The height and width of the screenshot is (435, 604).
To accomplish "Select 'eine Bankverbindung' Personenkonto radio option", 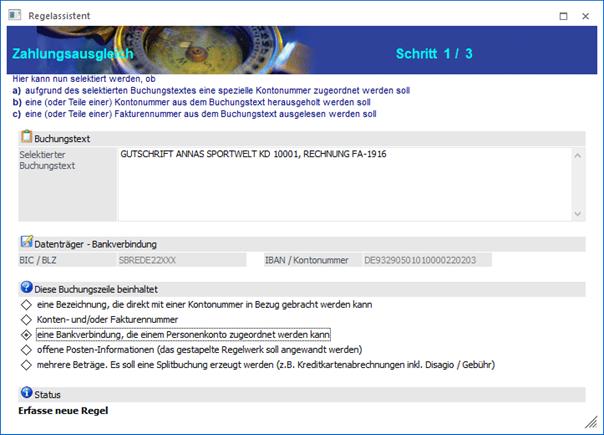I will (x=25, y=334).
